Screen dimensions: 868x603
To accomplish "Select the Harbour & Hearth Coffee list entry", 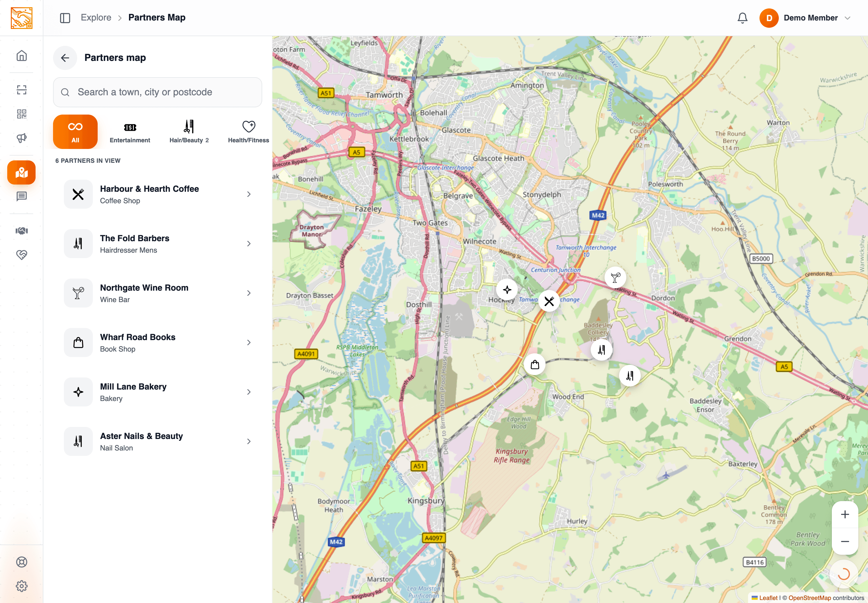I will pyautogui.click(x=158, y=194).
